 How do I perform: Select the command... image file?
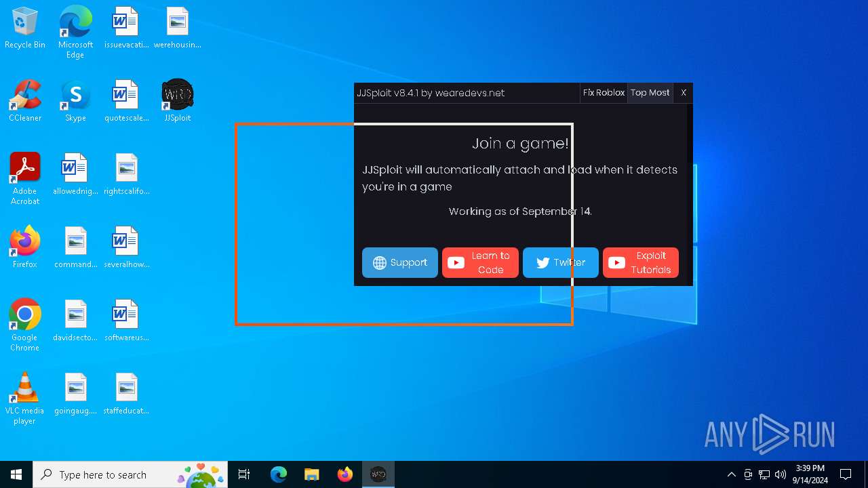click(x=75, y=248)
